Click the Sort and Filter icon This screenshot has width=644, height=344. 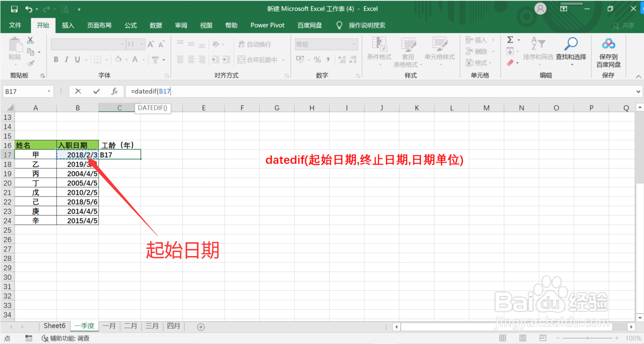[538, 44]
